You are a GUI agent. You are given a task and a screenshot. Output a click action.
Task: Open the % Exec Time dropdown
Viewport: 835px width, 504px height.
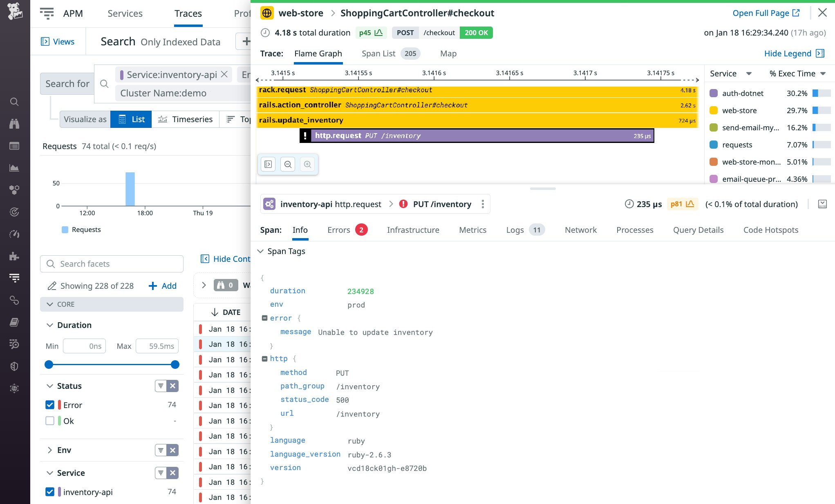pyautogui.click(x=797, y=74)
